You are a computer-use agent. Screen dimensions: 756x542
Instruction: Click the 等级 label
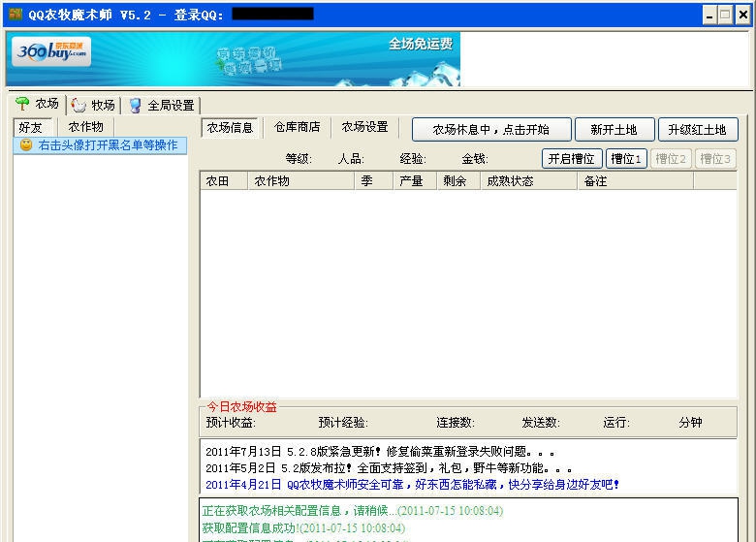299,159
